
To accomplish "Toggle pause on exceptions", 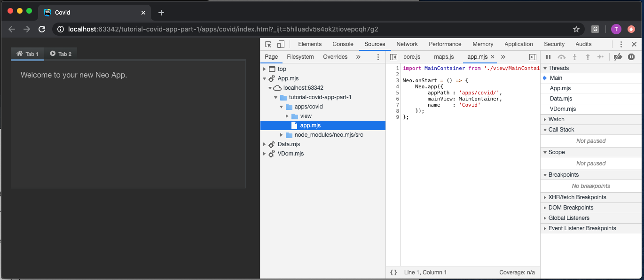I will tap(631, 56).
